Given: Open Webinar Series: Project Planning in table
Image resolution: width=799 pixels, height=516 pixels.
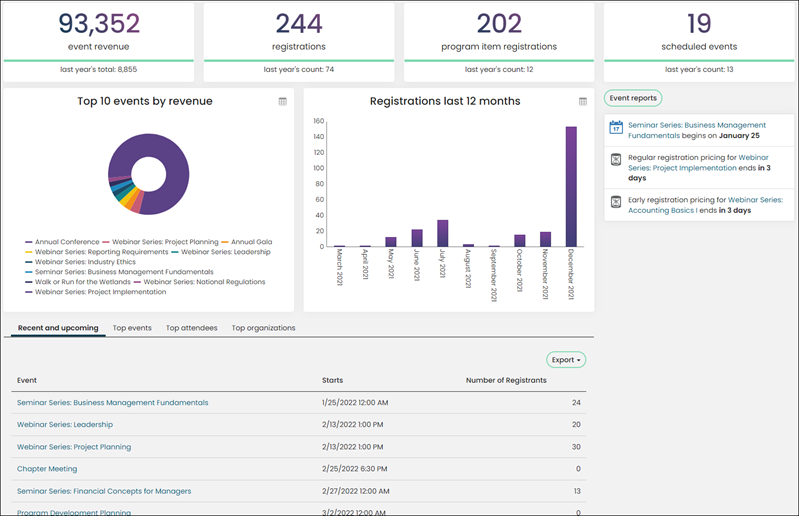Looking at the screenshot, I should tap(74, 447).
